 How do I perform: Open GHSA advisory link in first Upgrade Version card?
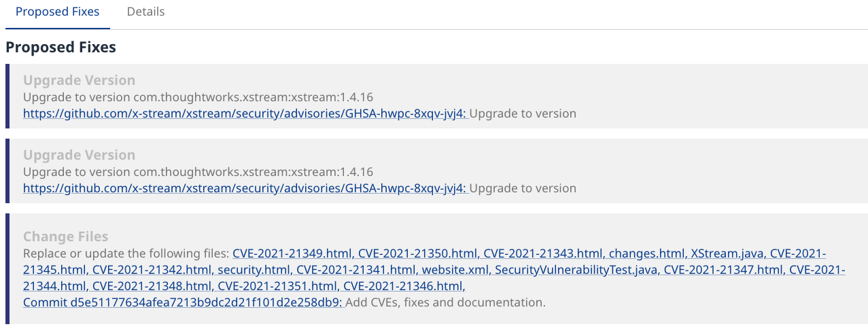click(245, 113)
